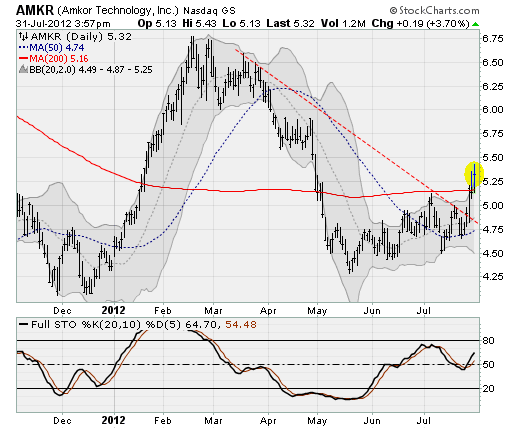Click the yellow highlighted latest price bar
520x429 pixels.
point(473,174)
